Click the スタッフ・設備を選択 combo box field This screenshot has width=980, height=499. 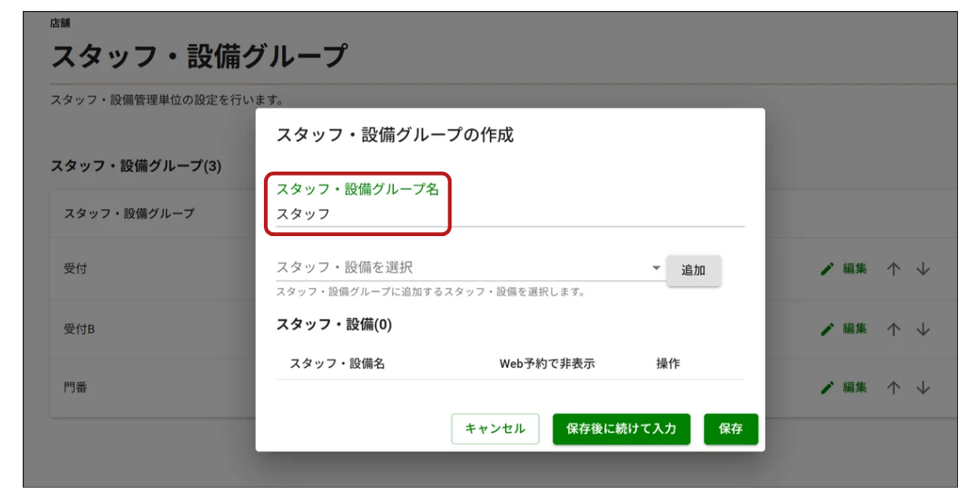coord(470,268)
